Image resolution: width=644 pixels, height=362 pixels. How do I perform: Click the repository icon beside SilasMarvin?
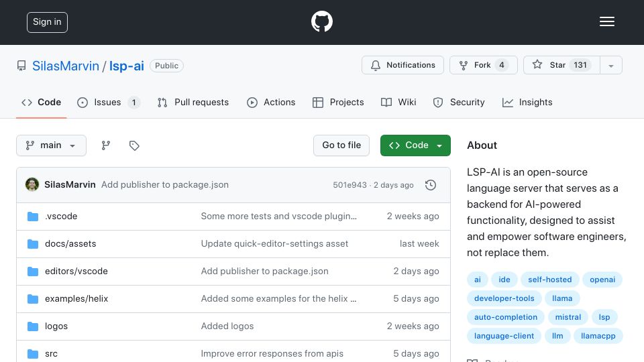(x=21, y=66)
